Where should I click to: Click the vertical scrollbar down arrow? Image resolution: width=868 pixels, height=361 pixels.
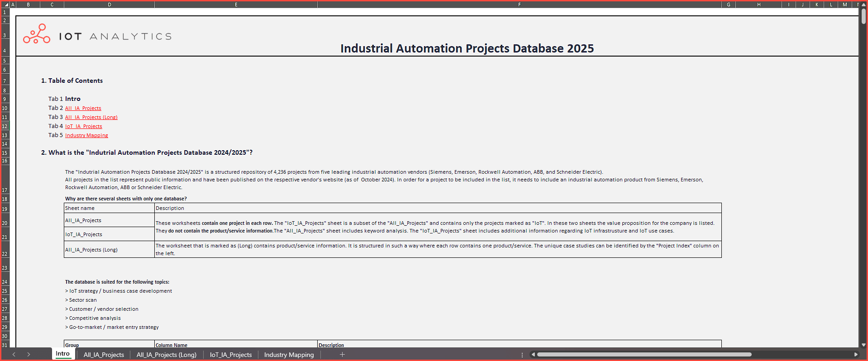coord(863,345)
